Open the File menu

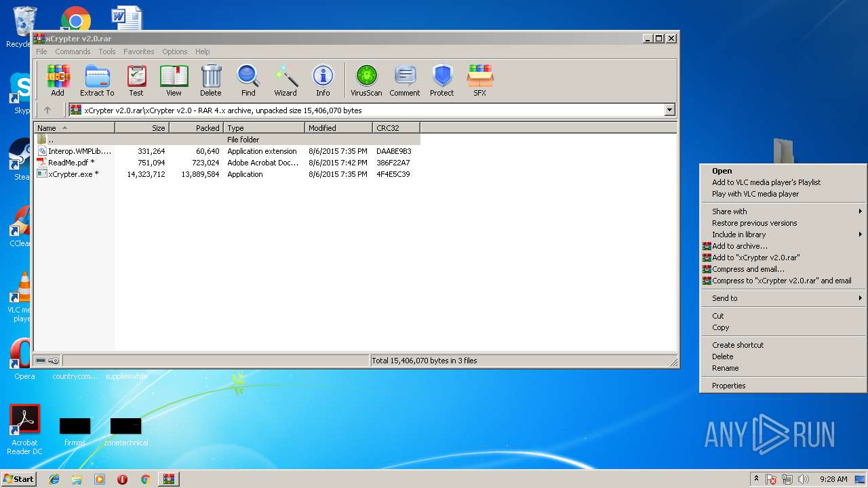(x=41, y=52)
